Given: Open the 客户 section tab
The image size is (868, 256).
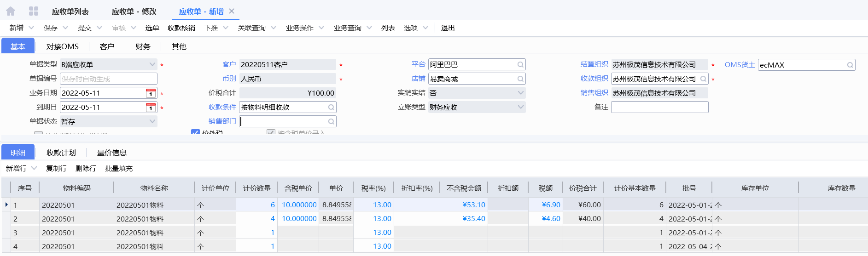Looking at the screenshot, I should coord(107,46).
